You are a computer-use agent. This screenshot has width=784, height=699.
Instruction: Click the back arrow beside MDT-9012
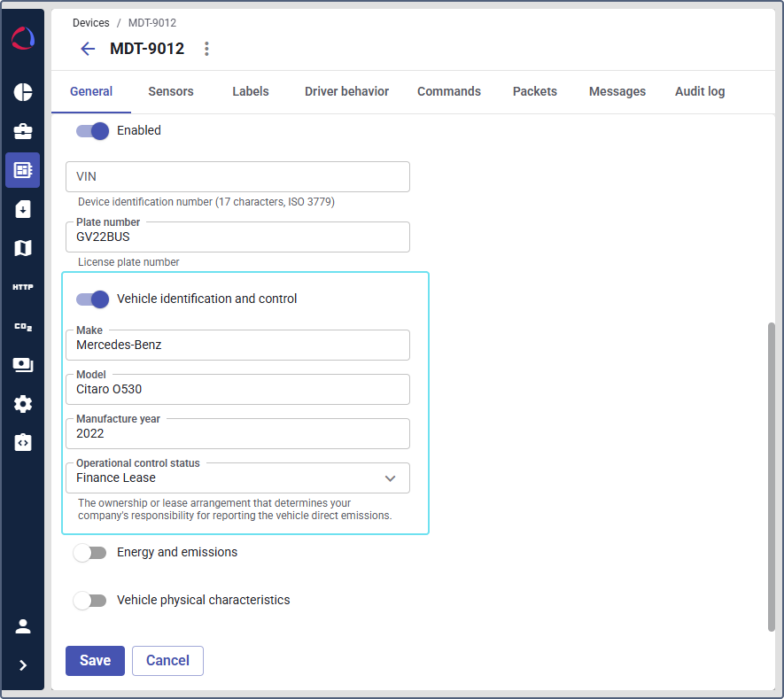[x=88, y=49]
